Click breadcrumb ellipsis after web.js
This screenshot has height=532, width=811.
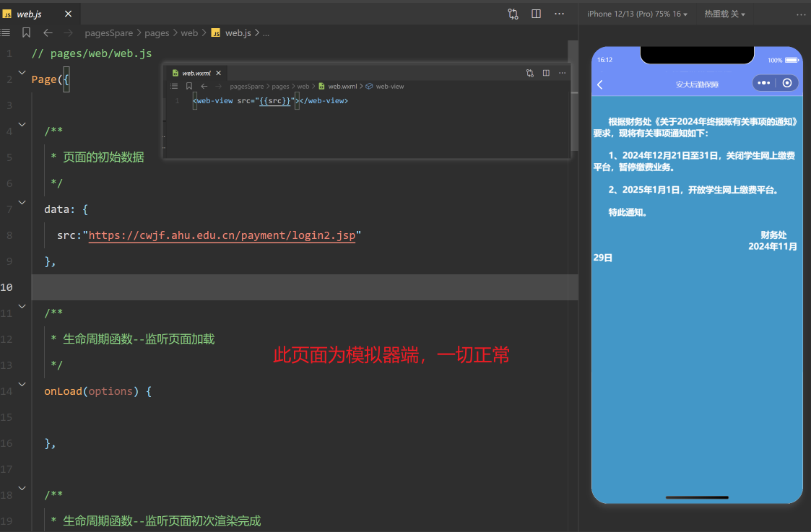click(266, 33)
